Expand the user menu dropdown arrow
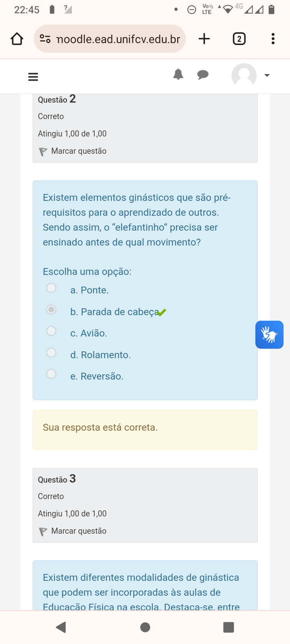 click(x=267, y=75)
